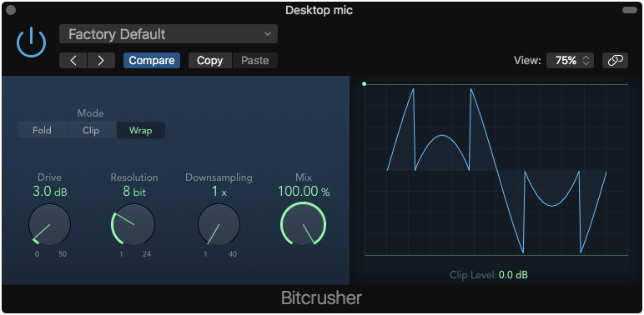Click the Clip Level value 0.0 dB
Screen dimensions: 644x315
(x=513, y=275)
